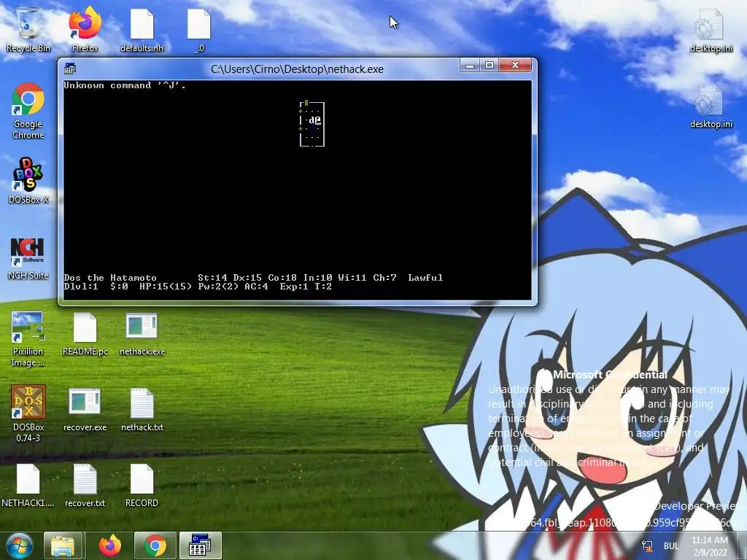The image size is (747, 560).
Task: Click the Lawful alignment status text
Action: pyautogui.click(x=425, y=278)
